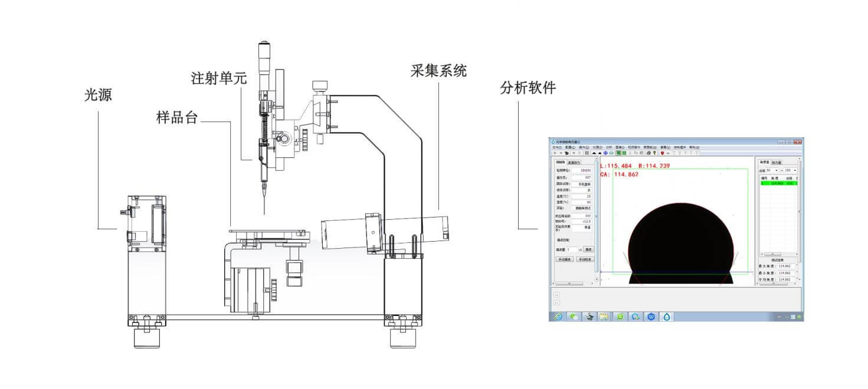The width and height of the screenshot is (868, 389).
Task: Switch to the 表面张力 tab
Action: pyautogui.click(x=575, y=161)
